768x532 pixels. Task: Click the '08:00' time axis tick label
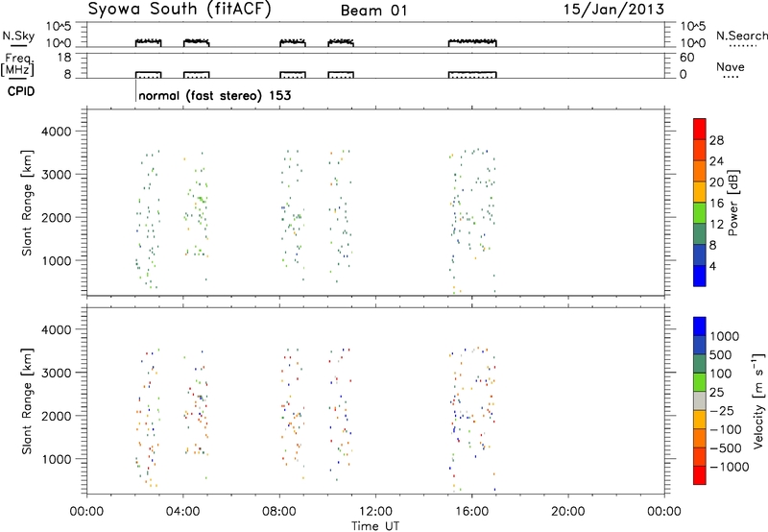coord(279,512)
